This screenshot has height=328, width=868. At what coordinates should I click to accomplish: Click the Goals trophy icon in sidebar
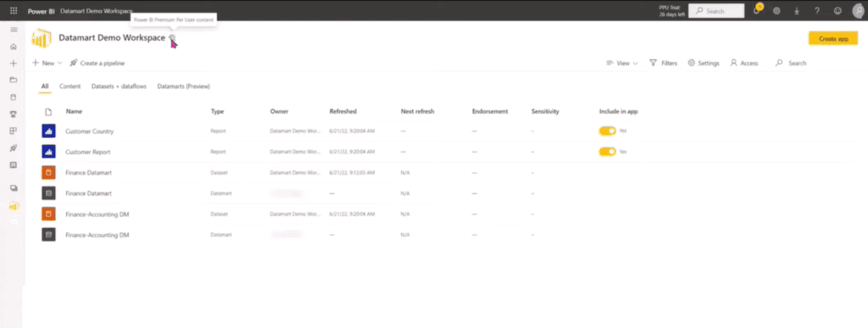point(14,114)
